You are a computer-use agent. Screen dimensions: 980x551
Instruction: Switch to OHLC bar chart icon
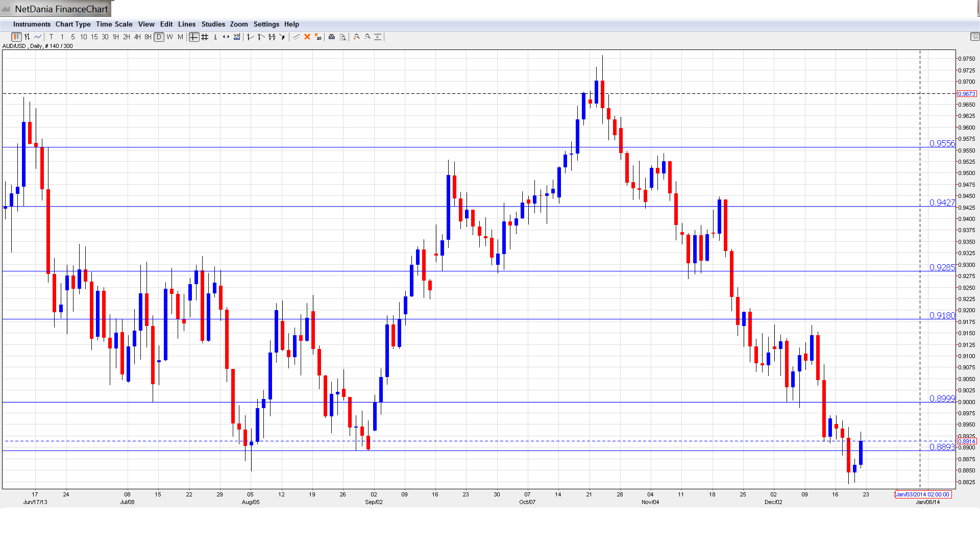click(x=27, y=37)
